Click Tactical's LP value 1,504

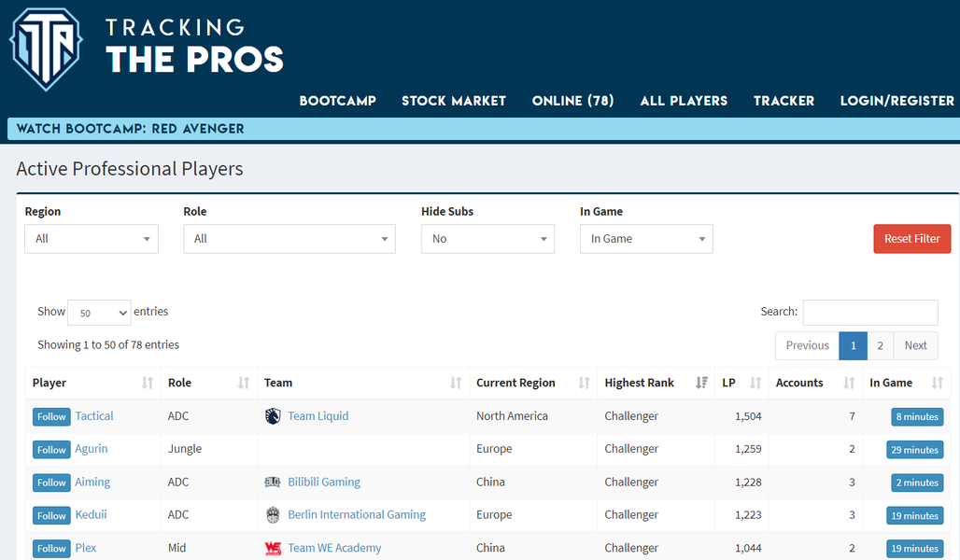(x=748, y=416)
